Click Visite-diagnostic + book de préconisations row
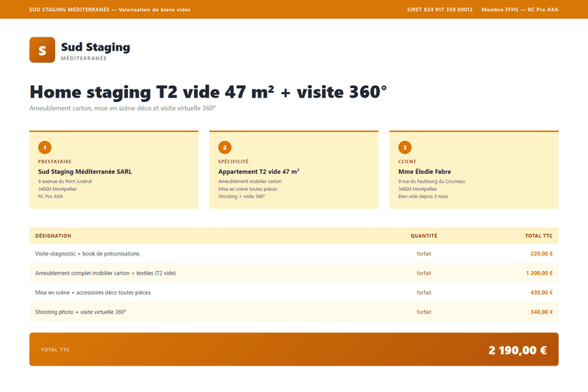 [x=293, y=253]
